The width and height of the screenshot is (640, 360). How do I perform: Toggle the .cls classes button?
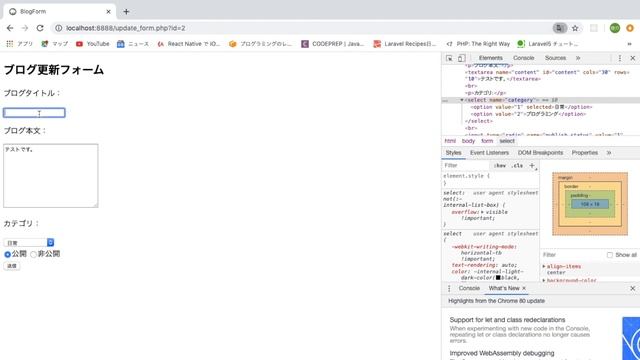point(518,165)
